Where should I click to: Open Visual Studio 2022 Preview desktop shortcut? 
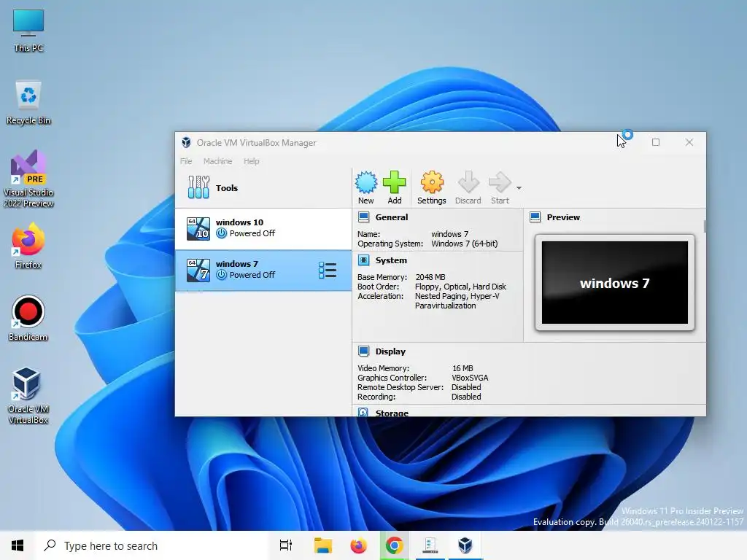click(28, 179)
